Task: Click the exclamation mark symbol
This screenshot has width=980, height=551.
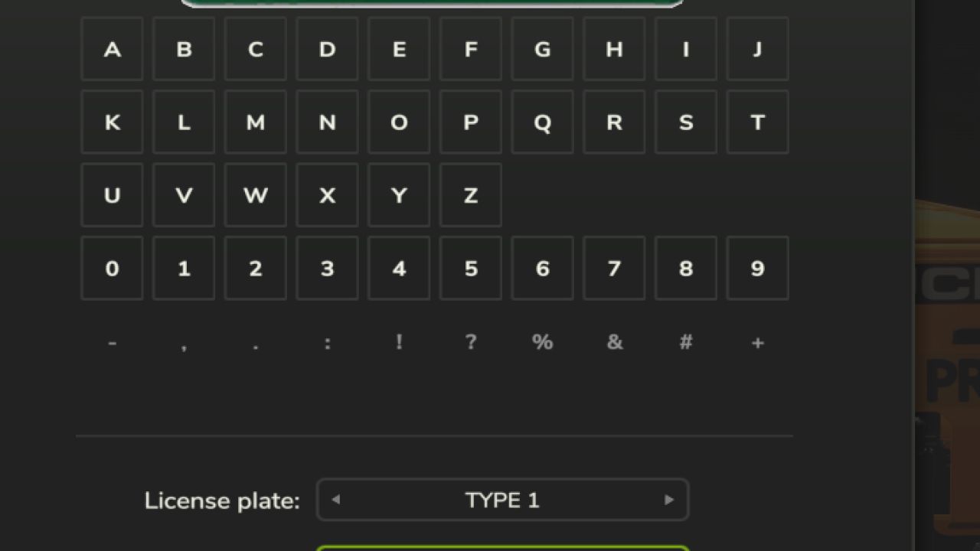Action: click(x=399, y=342)
